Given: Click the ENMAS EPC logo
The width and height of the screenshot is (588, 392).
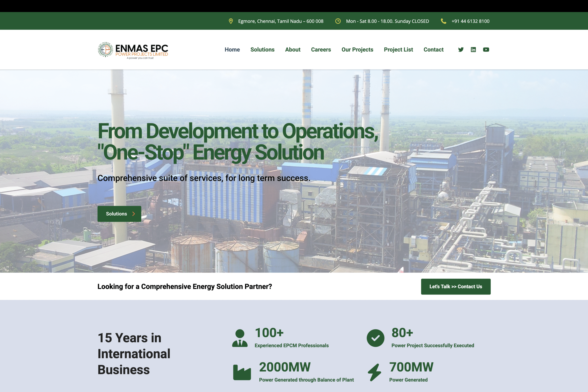Looking at the screenshot, I should point(133,50).
